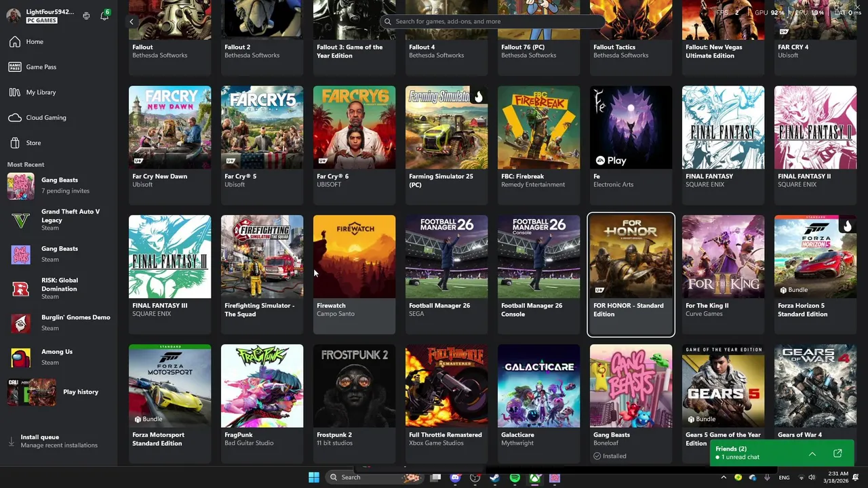The width and height of the screenshot is (868, 488).
Task: Click the search field for games and add-ons
Action: (492, 22)
